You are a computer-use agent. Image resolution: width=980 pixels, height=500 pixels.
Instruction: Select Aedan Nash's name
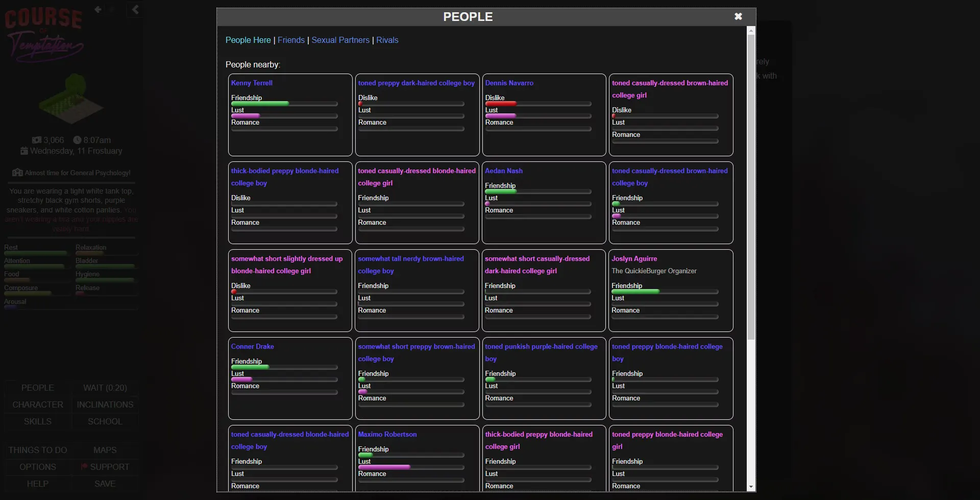pos(504,171)
